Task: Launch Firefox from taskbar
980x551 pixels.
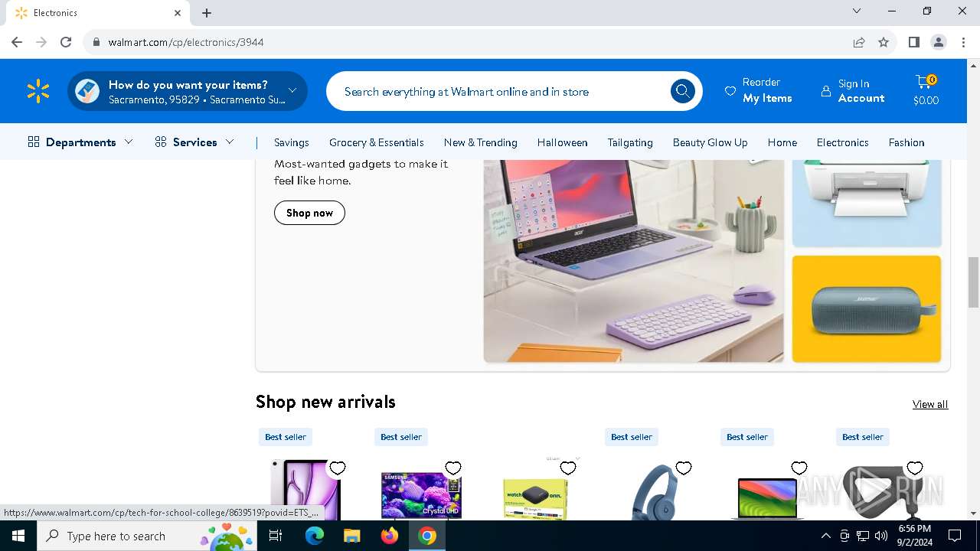Action: pos(390,536)
